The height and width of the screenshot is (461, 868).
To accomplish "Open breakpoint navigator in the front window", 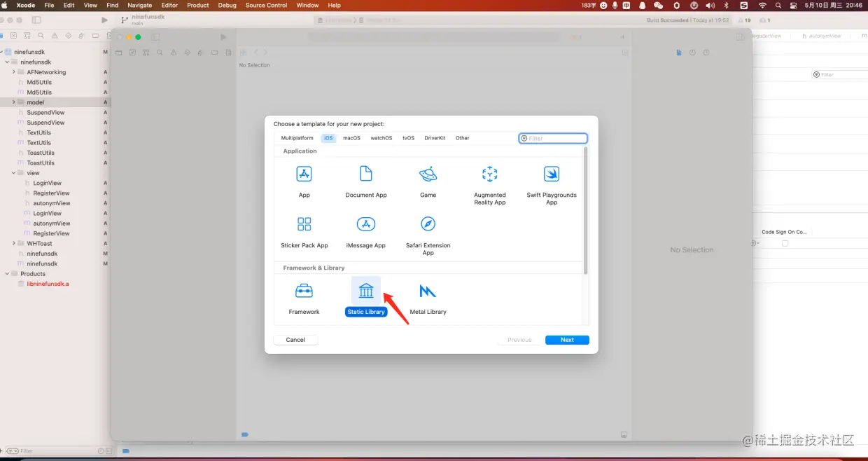I will [214, 53].
